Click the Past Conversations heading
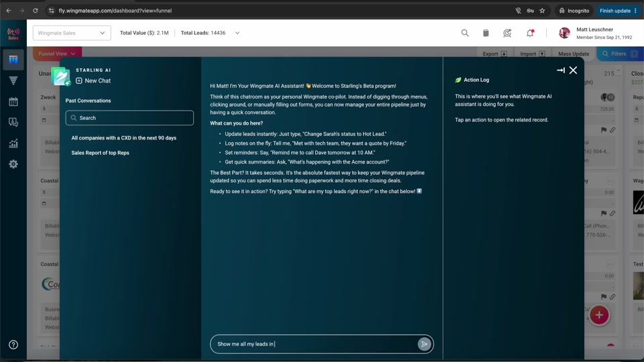 pos(88,101)
